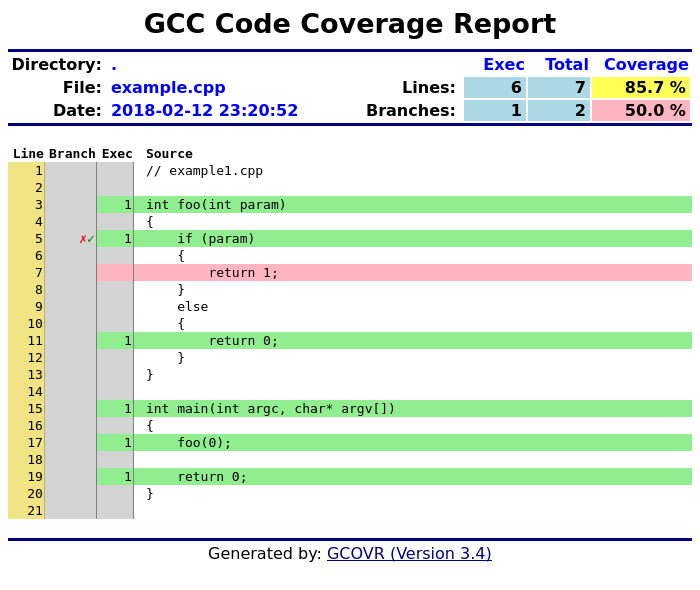
Task: Click the 'example.cpp' file name
Action: click(168, 87)
